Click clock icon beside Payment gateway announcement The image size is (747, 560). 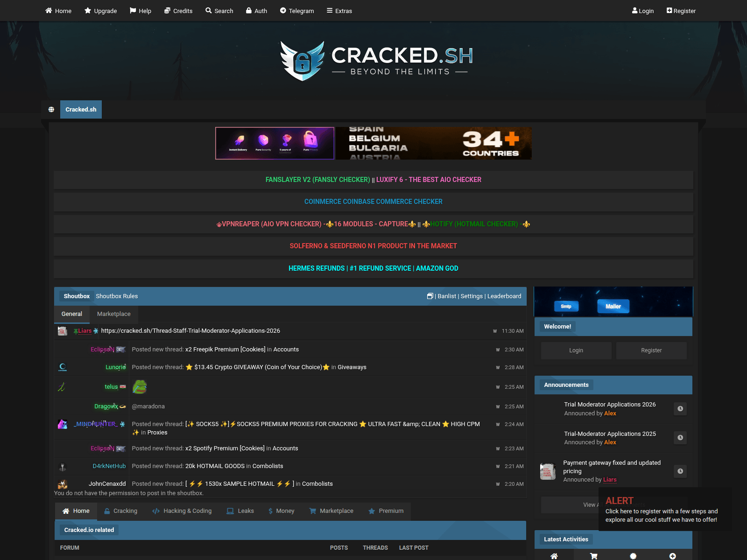click(x=680, y=471)
